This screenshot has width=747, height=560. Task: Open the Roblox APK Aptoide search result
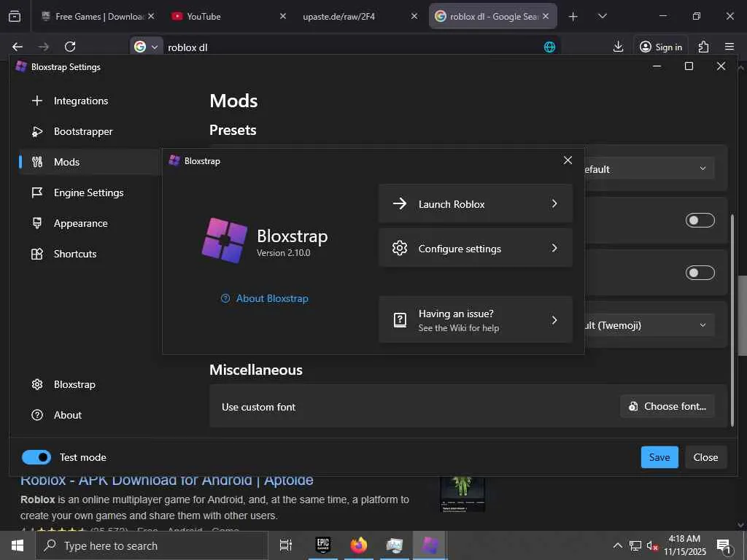tap(167, 481)
